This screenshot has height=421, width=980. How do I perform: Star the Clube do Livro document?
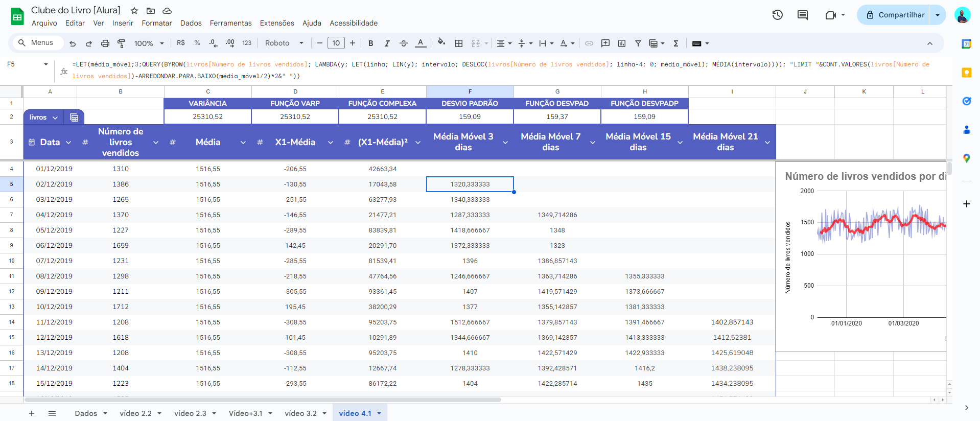pyautogui.click(x=134, y=11)
